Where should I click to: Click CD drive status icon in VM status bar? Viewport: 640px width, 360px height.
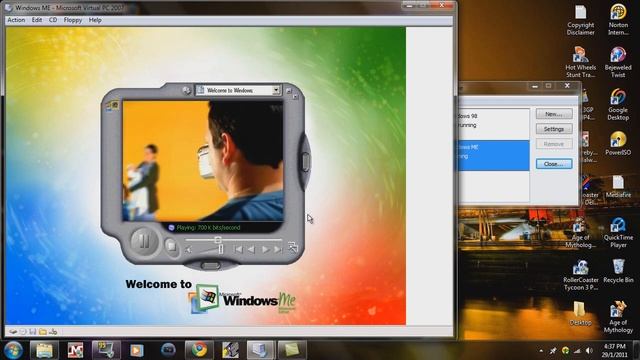point(23,332)
